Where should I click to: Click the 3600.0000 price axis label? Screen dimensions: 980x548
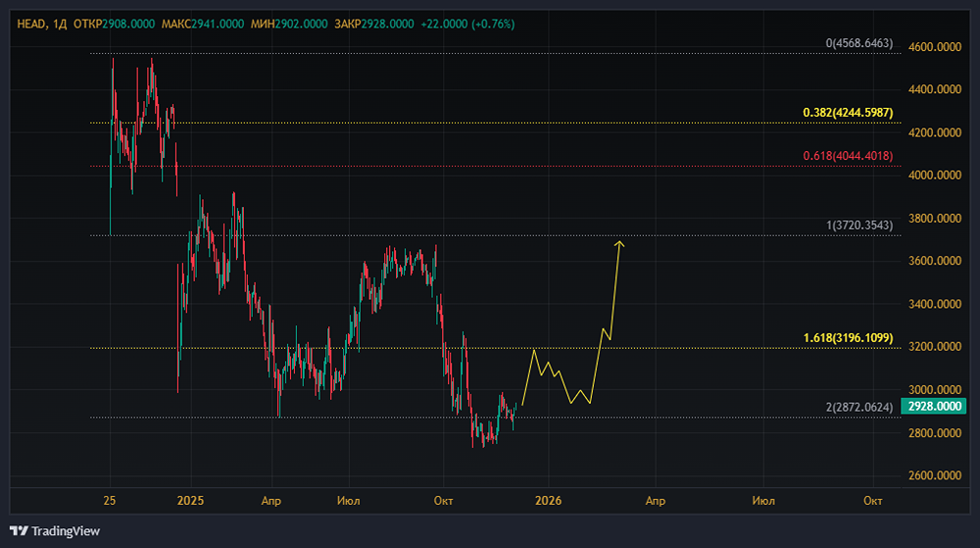pos(935,261)
